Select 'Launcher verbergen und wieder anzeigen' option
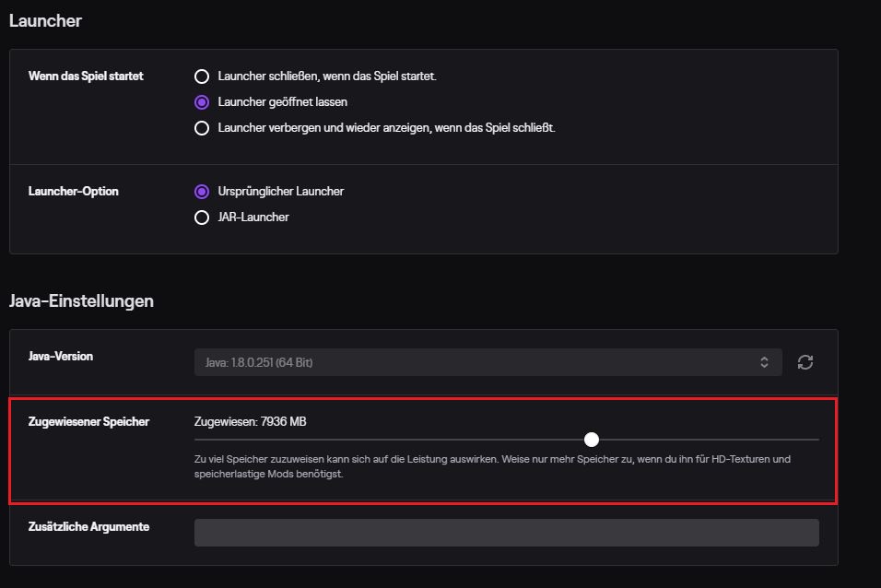The width and height of the screenshot is (881, 588). tap(202, 128)
